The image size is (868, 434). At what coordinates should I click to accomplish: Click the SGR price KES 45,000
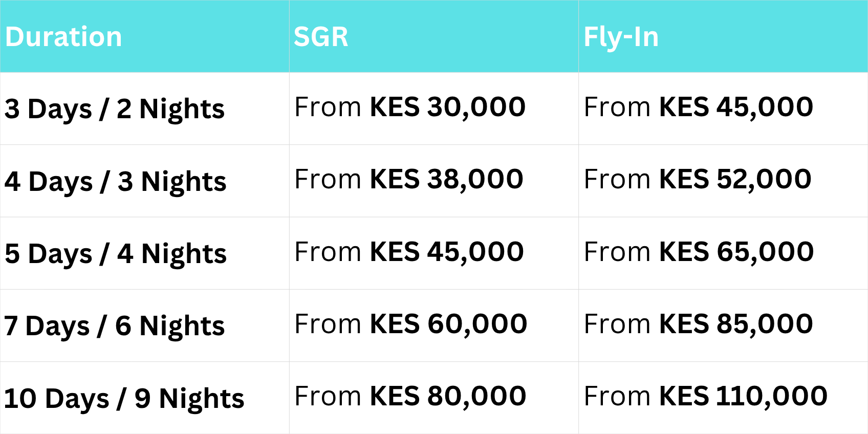(447, 252)
